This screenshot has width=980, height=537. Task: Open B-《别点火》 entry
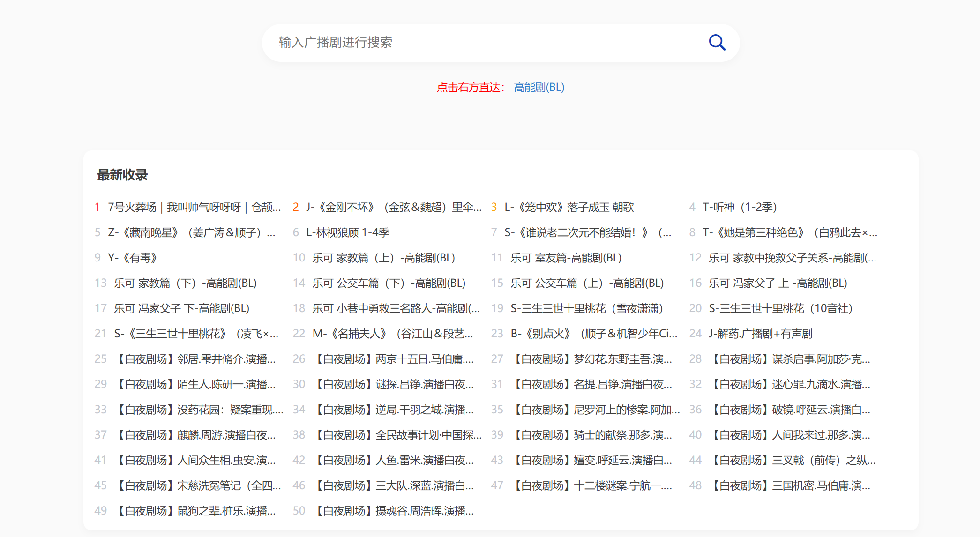[x=594, y=334]
